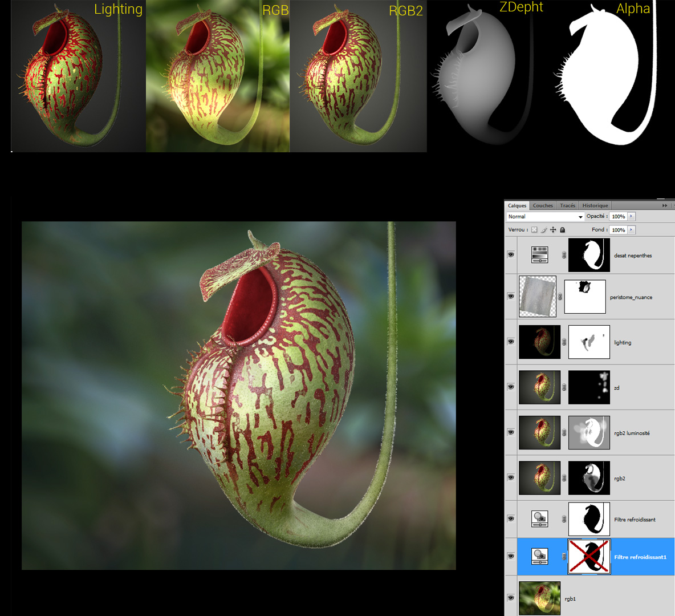Click the 'Filtre refroidissant' layer name
This screenshot has width=675, height=616.
[x=635, y=520]
